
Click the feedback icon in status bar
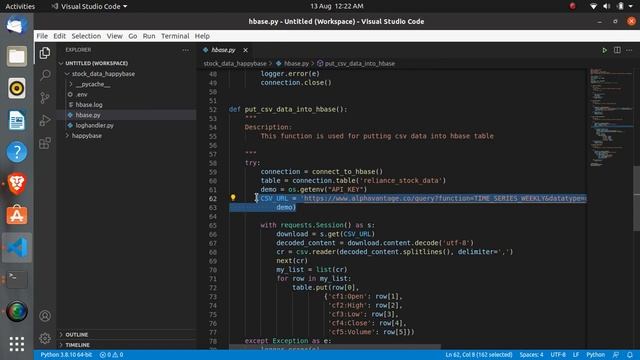616,355
